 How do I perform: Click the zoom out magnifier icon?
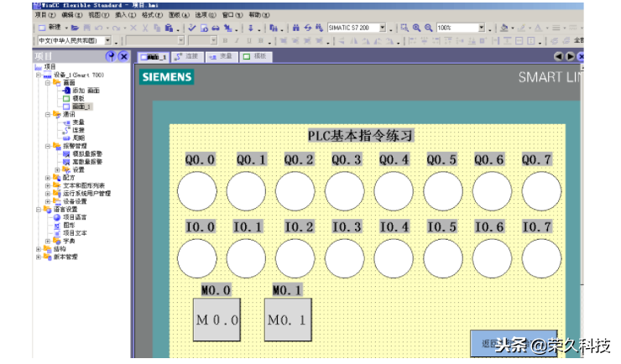[428, 28]
